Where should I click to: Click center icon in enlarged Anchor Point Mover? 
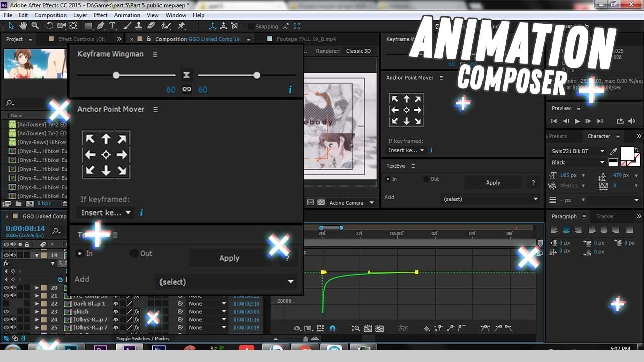(106, 155)
